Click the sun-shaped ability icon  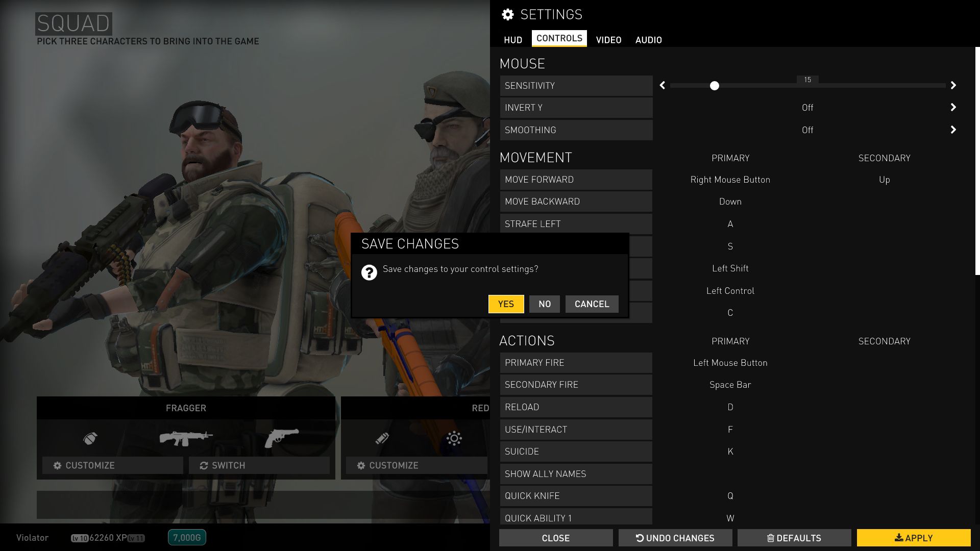coord(454,438)
